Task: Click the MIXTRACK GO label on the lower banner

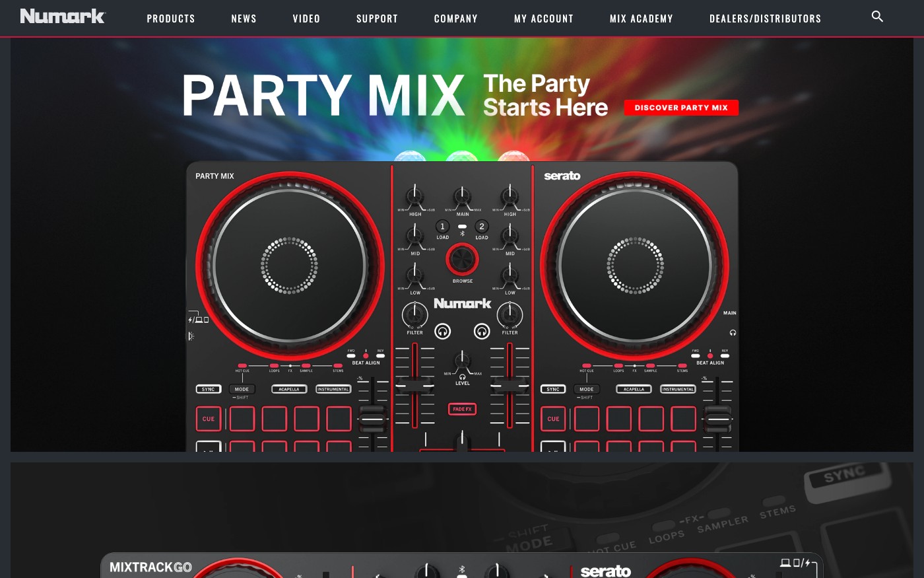Action: coord(150,567)
